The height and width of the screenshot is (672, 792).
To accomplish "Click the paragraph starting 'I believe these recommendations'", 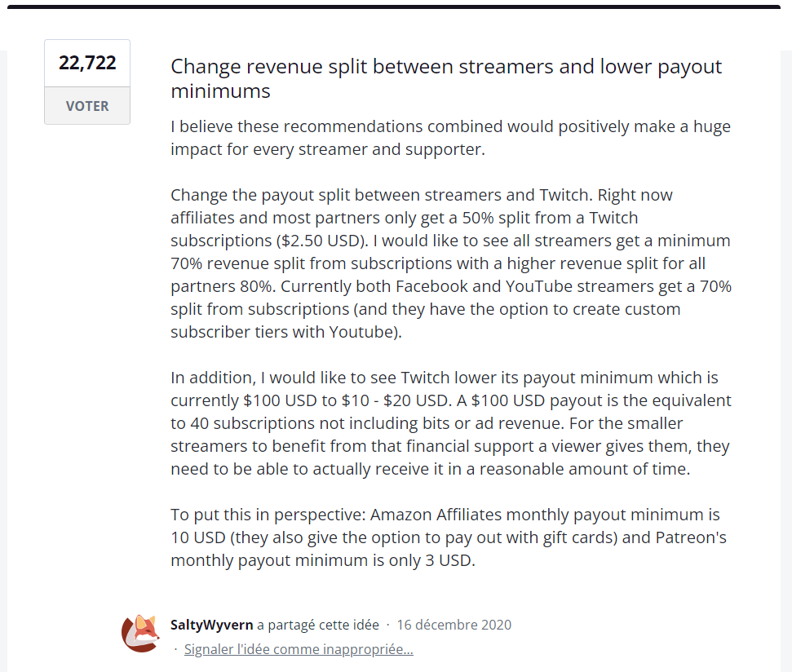I will click(x=450, y=138).
